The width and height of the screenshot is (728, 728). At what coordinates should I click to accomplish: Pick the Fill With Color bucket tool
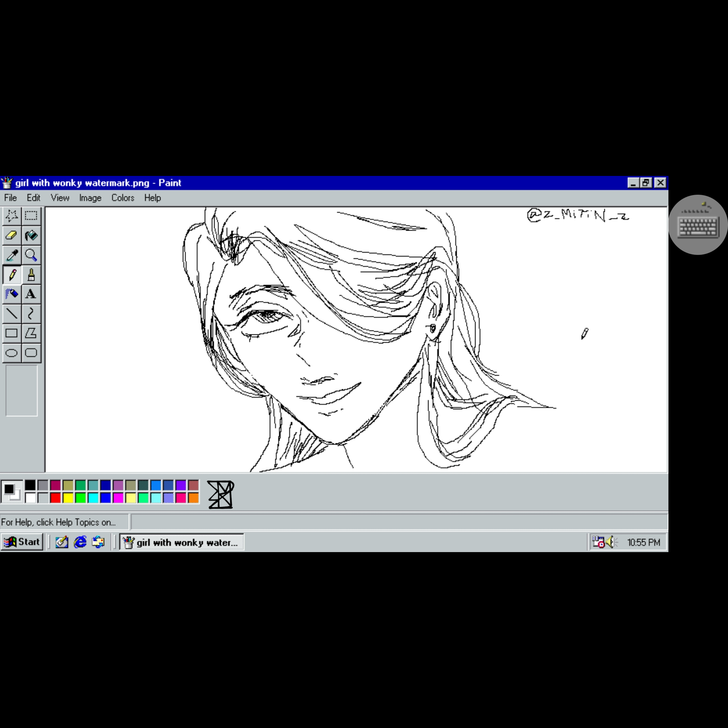[31, 235]
